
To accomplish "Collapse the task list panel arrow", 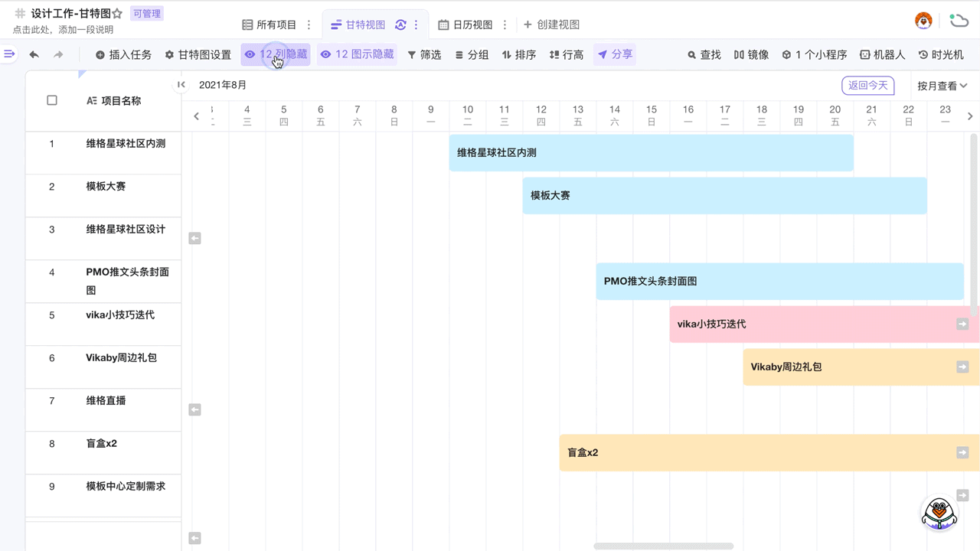I will [181, 85].
